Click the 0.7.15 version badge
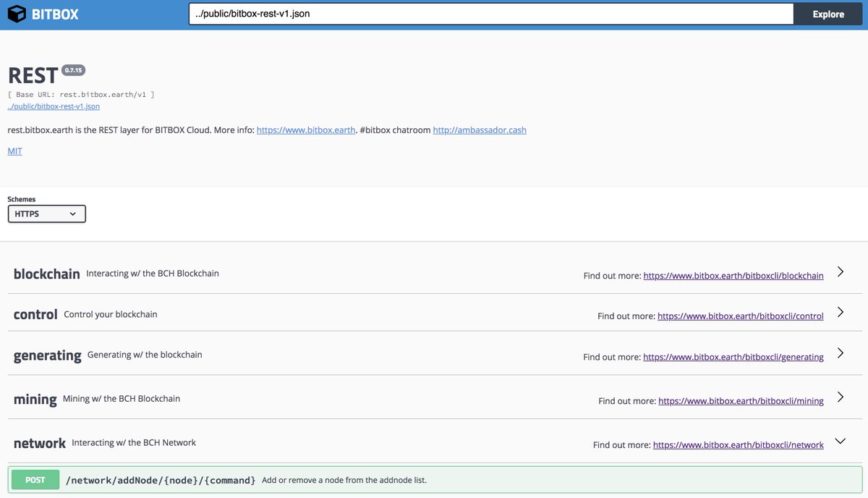The height and width of the screenshot is (498, 868). (74, 70)
